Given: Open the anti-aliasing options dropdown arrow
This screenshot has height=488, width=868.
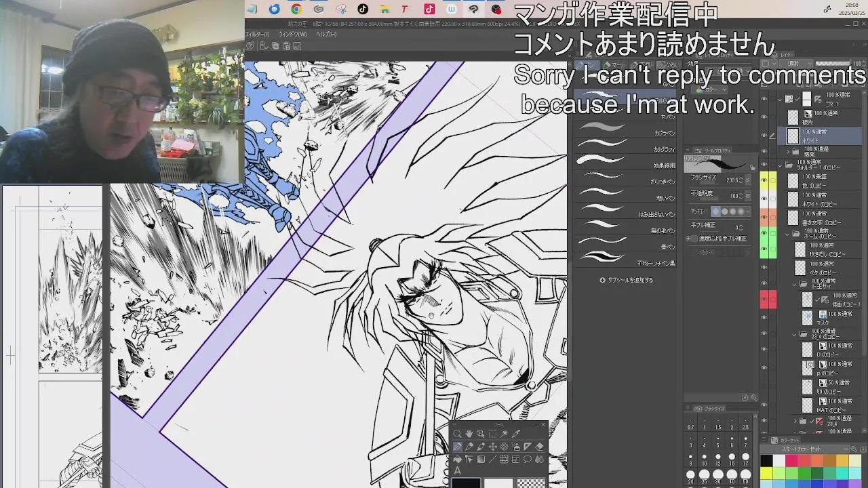Looking at the screenshot, I should (748, 211).
